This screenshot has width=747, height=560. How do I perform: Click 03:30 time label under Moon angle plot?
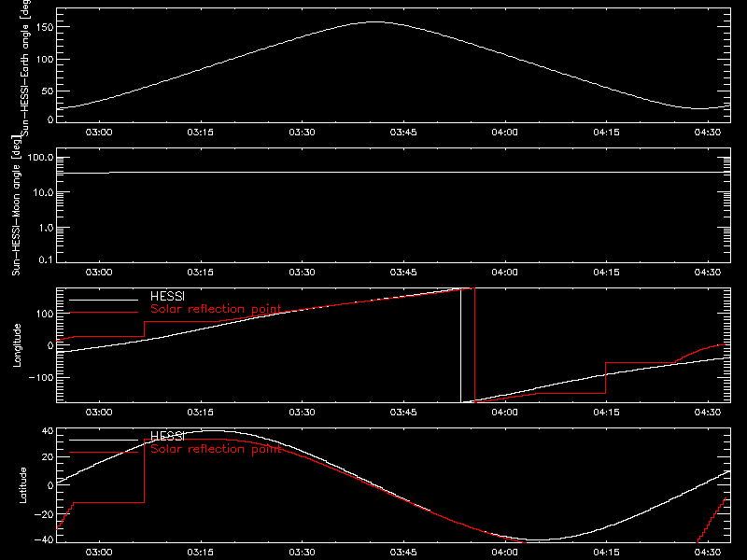click(302, 272)
